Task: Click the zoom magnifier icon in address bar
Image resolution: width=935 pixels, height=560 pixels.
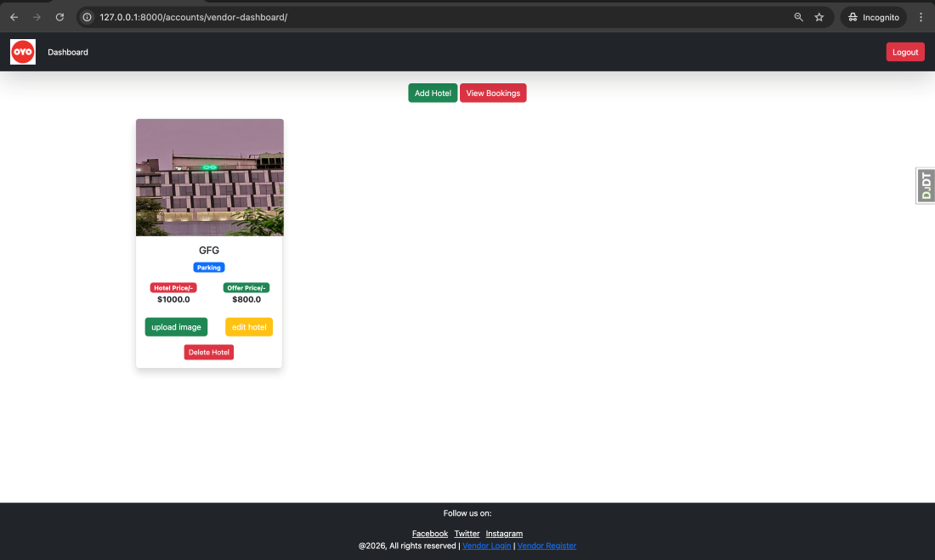Action: [x=798, y=17]
